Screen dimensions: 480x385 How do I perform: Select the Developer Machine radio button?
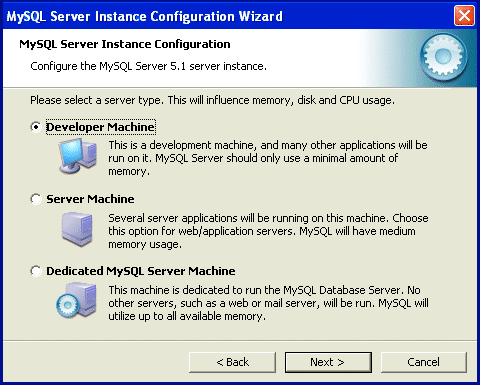[x=36, y=127]
